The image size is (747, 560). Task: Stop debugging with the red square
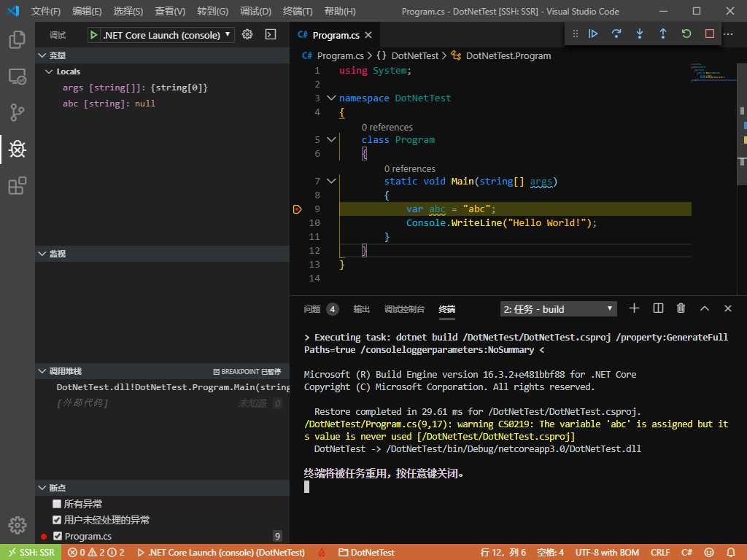709,34
